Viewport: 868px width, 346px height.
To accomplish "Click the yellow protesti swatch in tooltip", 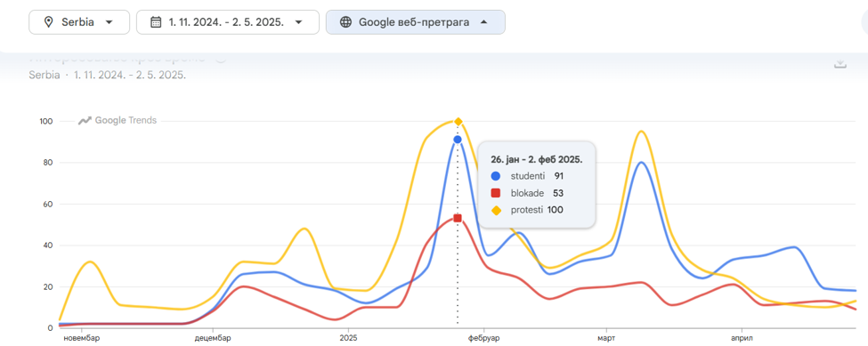I will click(496, 210).
